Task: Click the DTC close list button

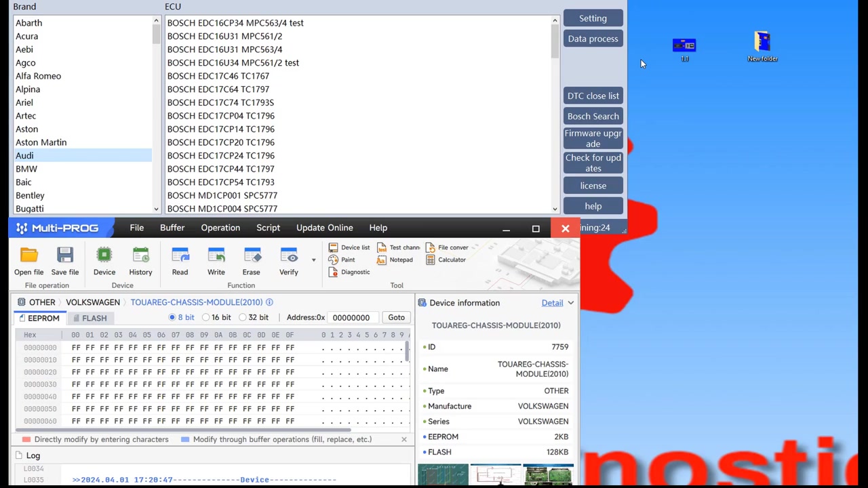Action: tap(593, 96)
